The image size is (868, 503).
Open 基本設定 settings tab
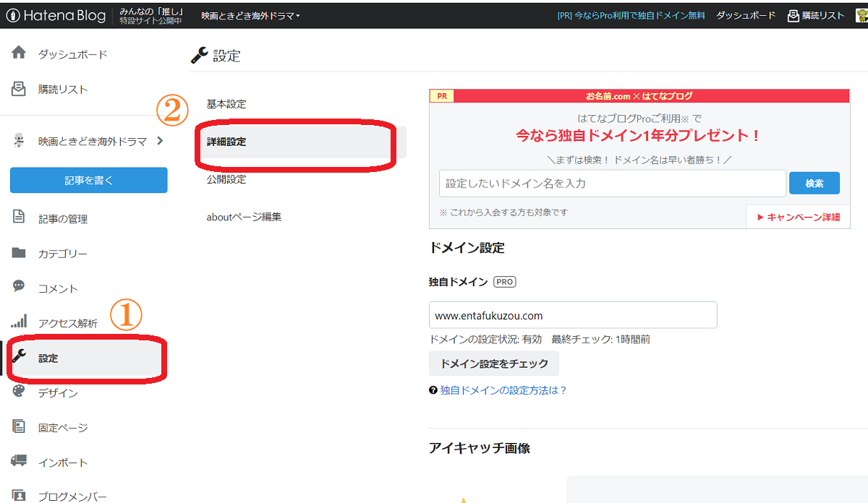tap(226, 104)
